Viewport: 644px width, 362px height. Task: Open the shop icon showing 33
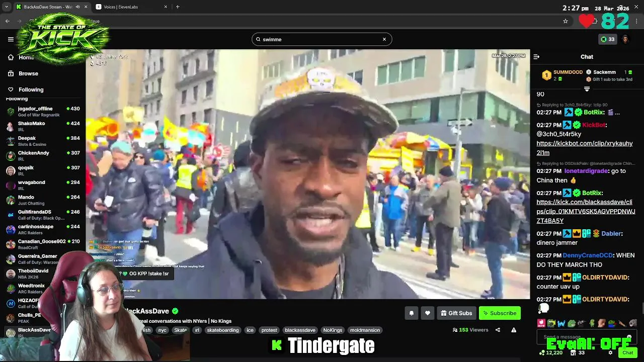[x=577, y=353]
